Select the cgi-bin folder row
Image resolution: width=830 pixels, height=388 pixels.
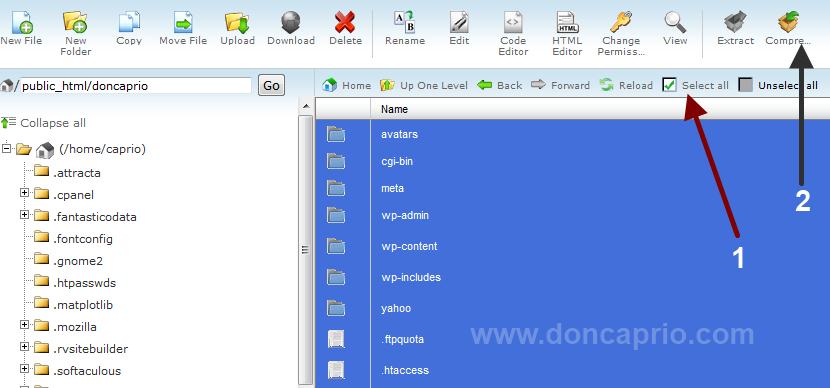[x=572, y=161]
